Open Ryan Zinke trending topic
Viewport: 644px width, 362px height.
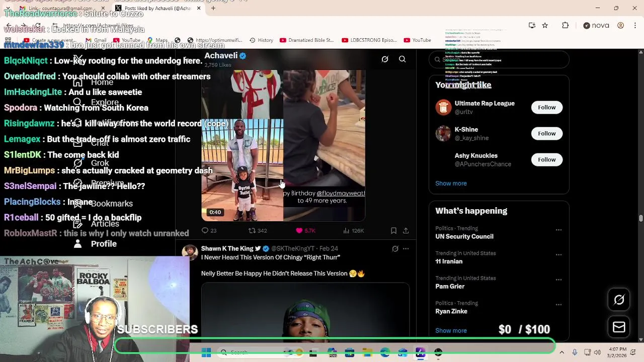(451, 311)
